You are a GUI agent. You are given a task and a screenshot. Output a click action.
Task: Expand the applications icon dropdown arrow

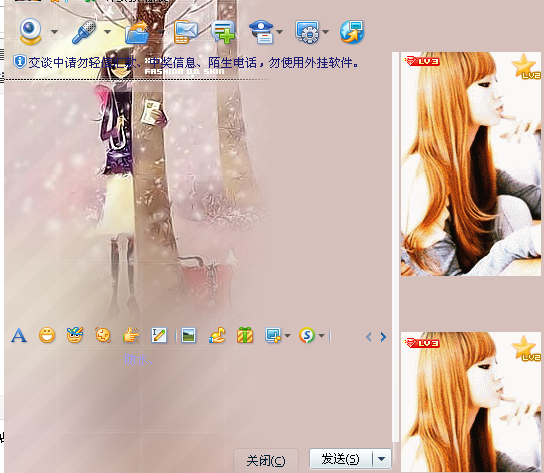coord(325,32)
